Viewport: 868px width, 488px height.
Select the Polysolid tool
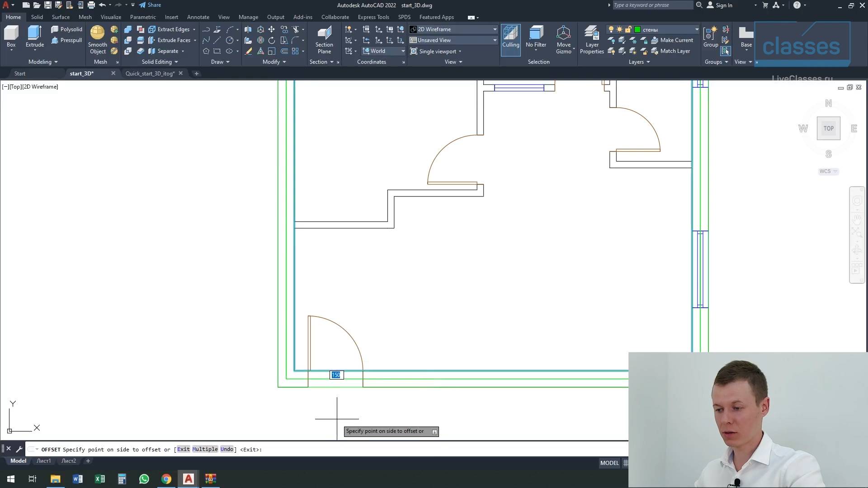(66, 29)
